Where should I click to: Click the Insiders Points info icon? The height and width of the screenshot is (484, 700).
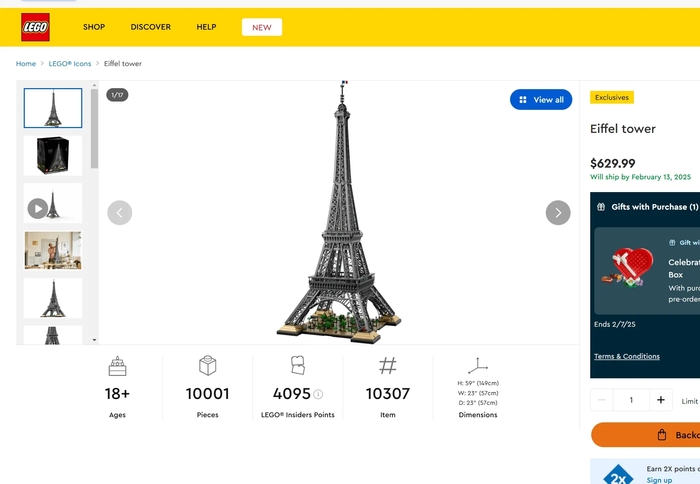318,394
